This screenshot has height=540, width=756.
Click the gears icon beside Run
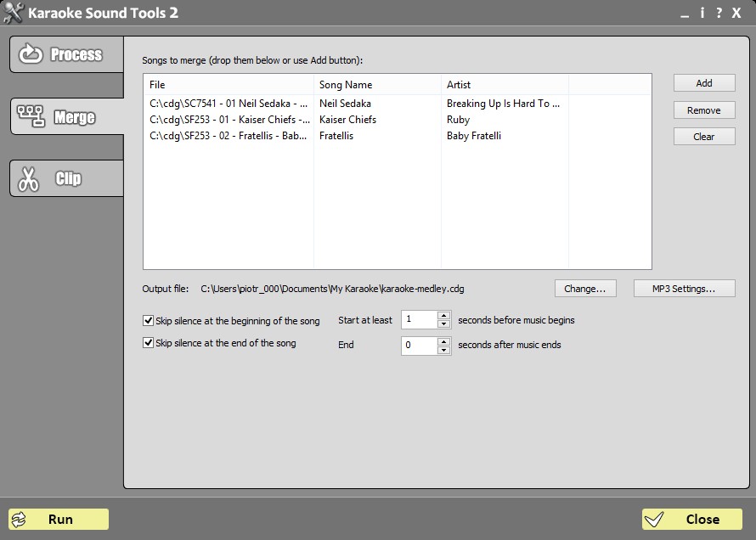coord(18,519)
